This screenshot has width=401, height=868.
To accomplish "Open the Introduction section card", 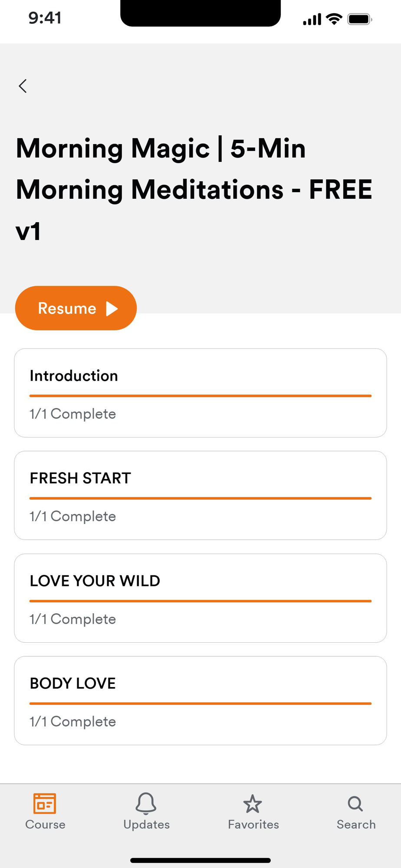I will [x=200, y=393].
